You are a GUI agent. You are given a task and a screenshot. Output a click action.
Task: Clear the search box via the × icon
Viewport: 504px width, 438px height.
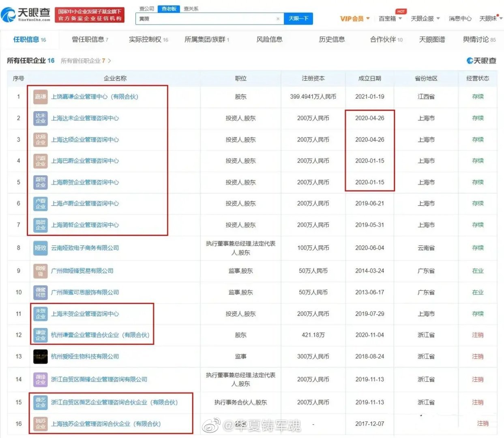(278, 19)
